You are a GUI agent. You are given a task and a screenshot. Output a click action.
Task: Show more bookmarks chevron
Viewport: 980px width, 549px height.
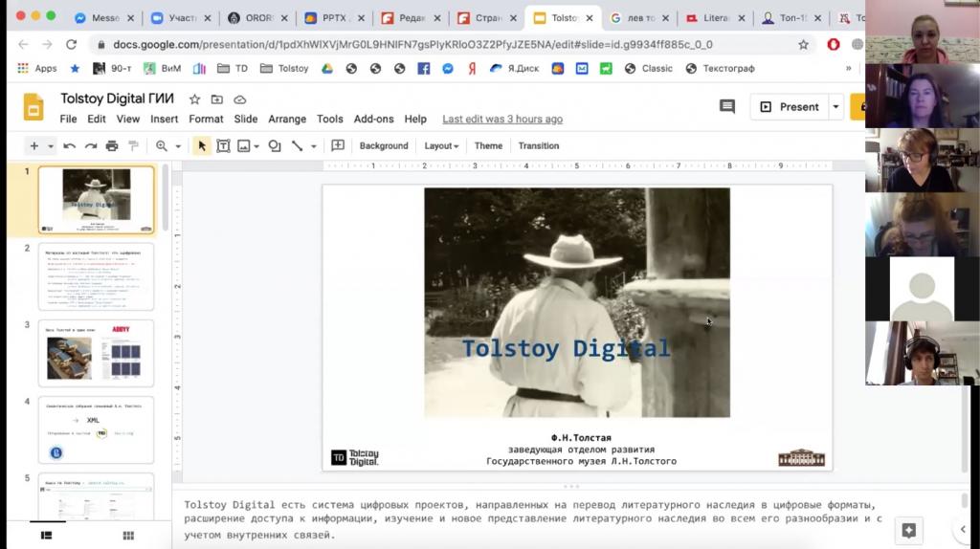pos(848,69)
